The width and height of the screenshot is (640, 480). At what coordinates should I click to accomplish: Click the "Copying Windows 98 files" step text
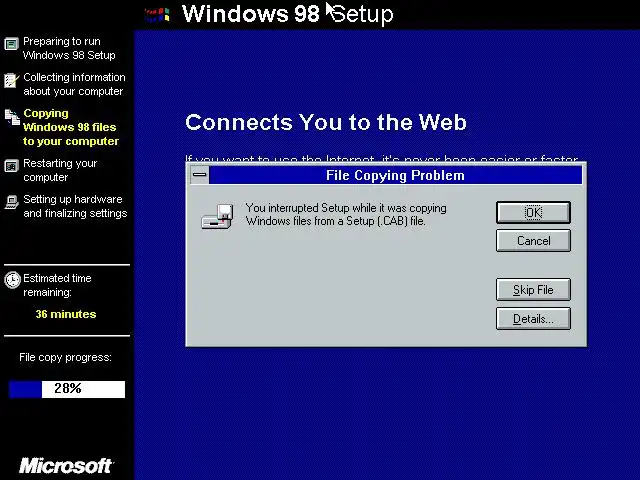(x=71, y=127)
